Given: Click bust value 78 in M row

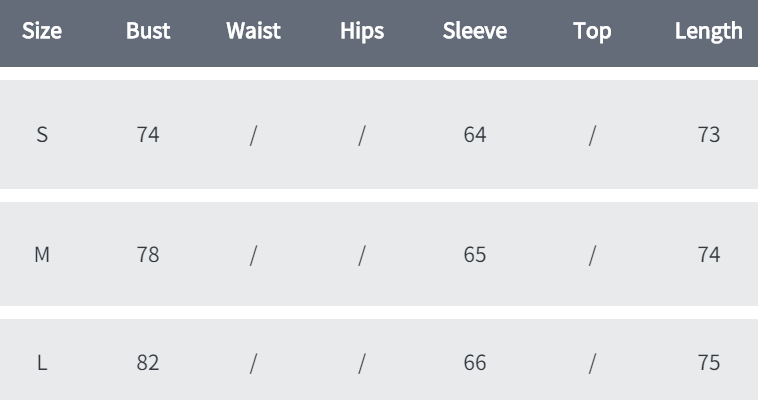Looking at the screenshot, I should [148, 254].
